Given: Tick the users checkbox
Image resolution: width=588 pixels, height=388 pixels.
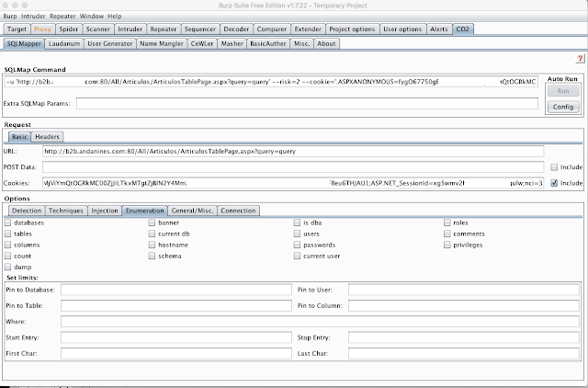Looking at the screenshot, I should point(297,234).
